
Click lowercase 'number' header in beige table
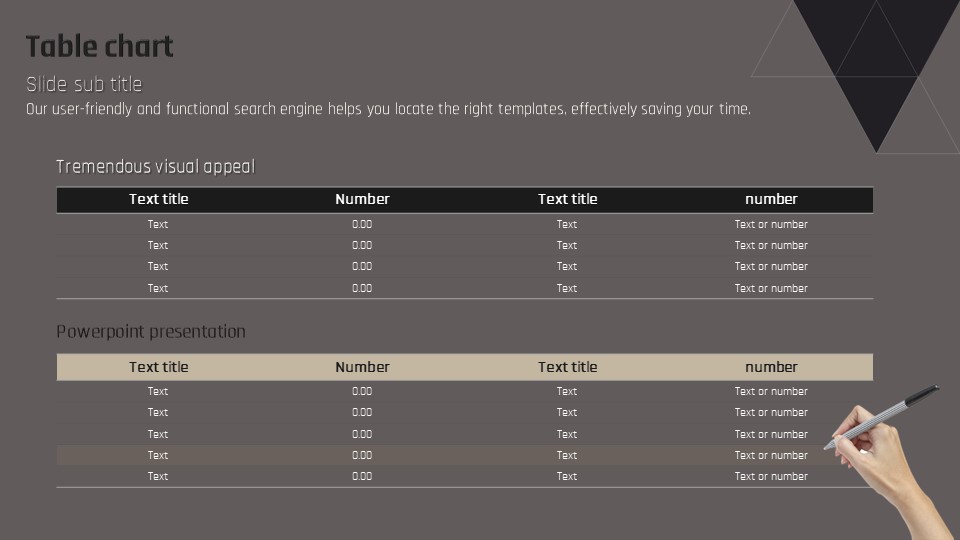pyautogui.click(x=771, y=367)
